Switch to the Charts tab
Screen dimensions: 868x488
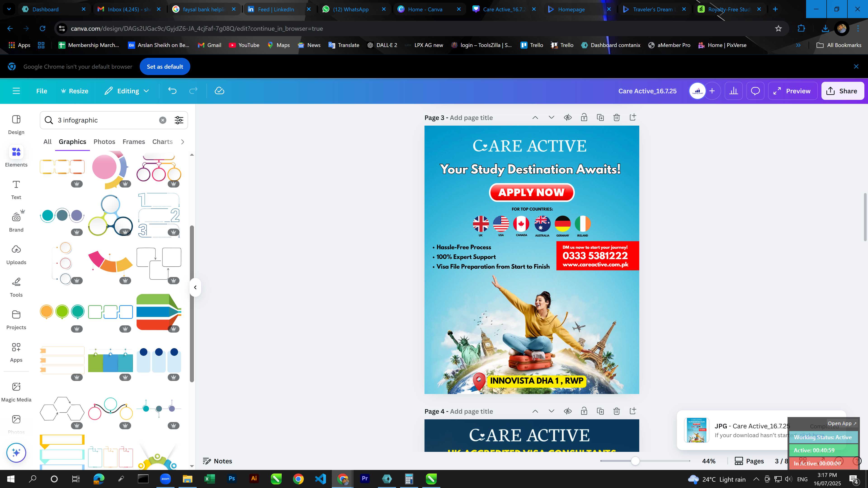click(x=163, y=142)
